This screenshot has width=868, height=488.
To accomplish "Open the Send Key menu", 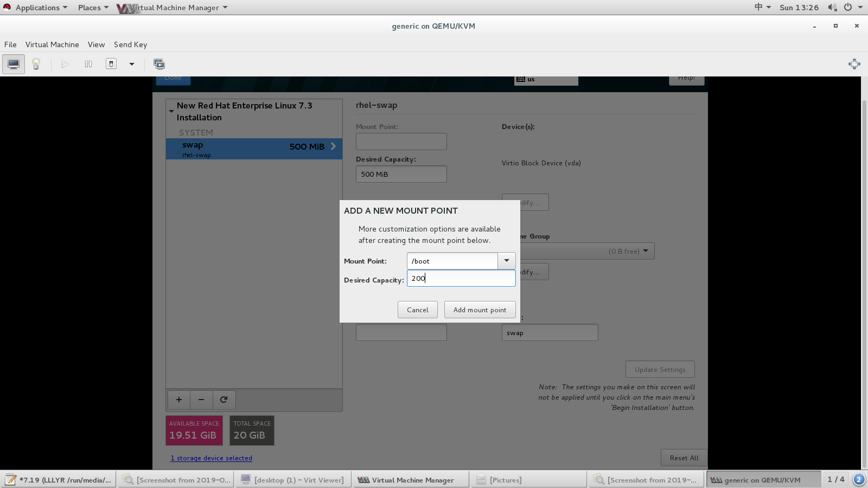I will click(x=130, y=44).
